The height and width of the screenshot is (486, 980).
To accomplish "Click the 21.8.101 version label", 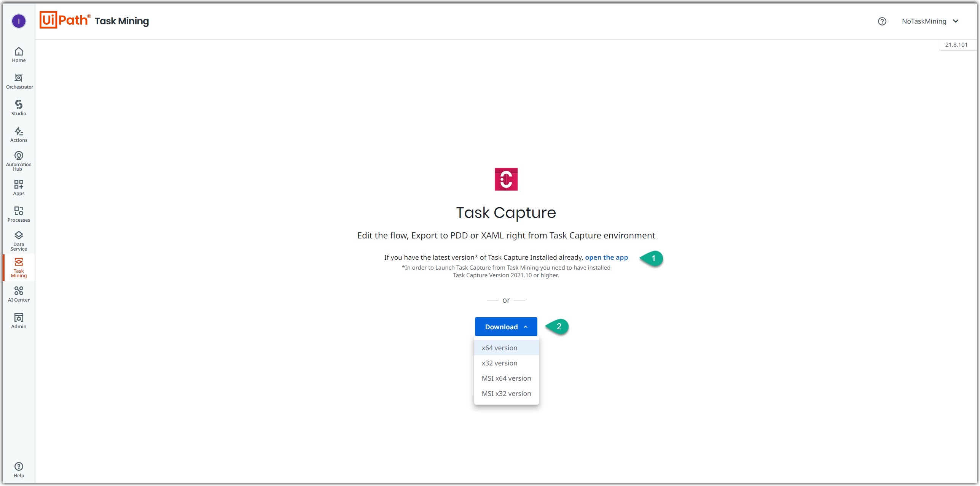I will click(x=956, y=44).
